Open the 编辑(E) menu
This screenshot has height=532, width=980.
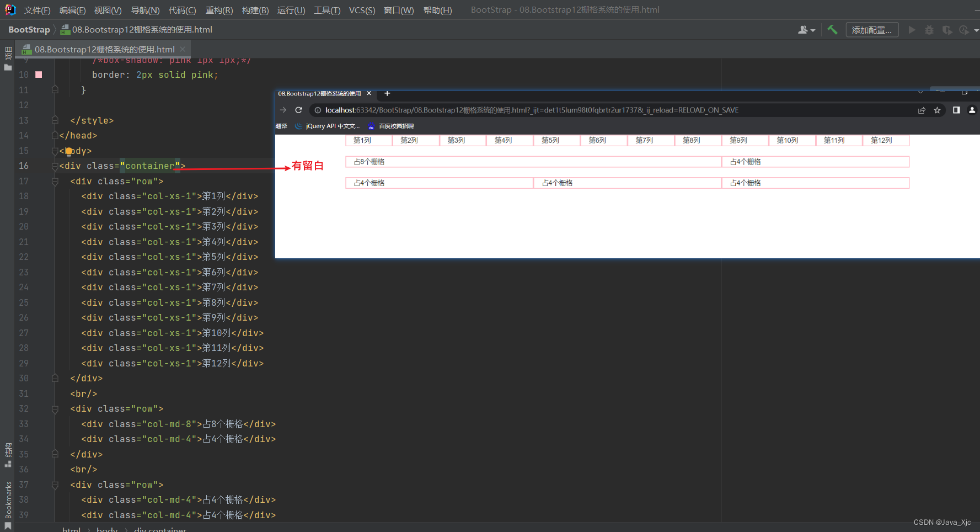tap(73, 10)
